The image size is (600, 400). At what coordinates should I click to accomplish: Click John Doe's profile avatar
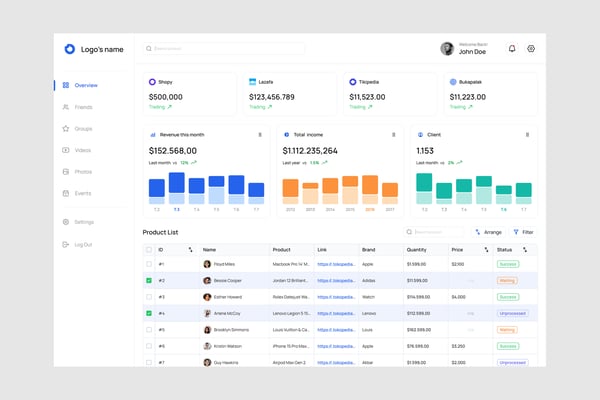[447, 49]
